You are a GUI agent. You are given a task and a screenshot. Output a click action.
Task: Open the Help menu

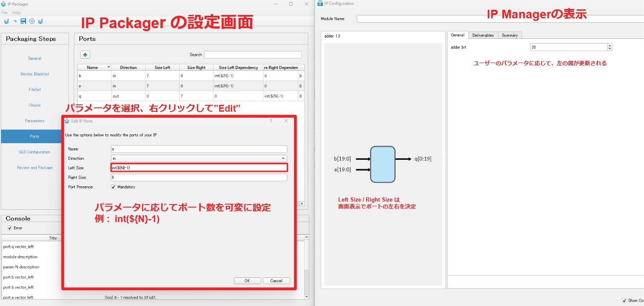click(x=16, y=13)
